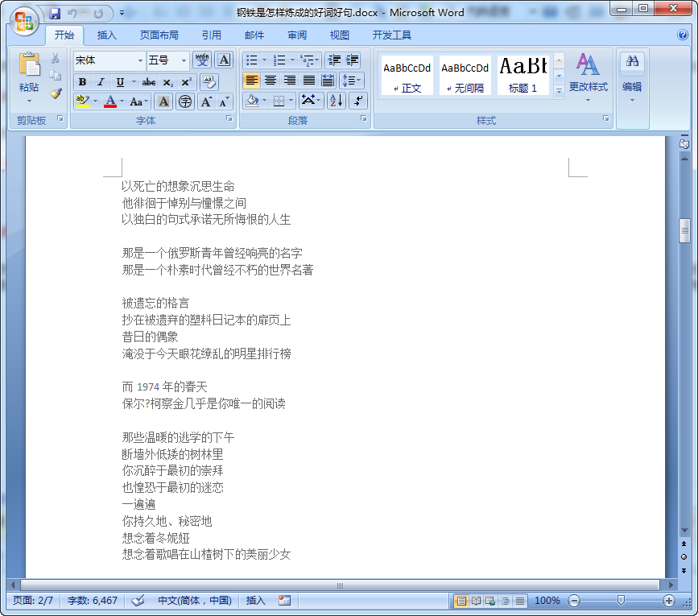This screenshot has height=616, width=698.
Task: Toggle subscript formatting
Action: [x=167, y=82]
